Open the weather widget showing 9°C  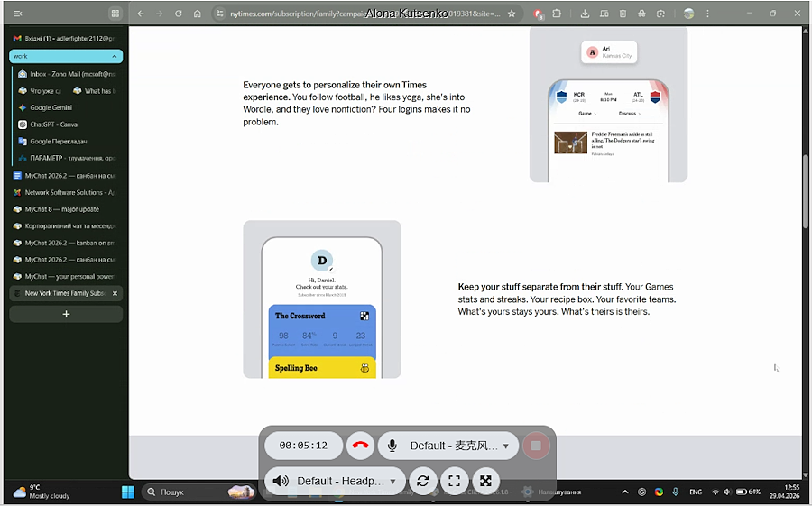point(42,492)
